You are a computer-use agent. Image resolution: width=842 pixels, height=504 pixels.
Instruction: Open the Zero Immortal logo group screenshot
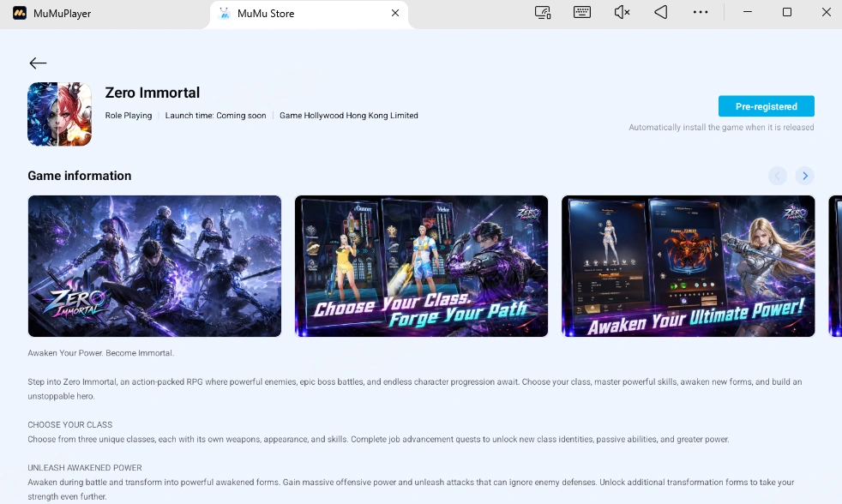click(154, 267)
